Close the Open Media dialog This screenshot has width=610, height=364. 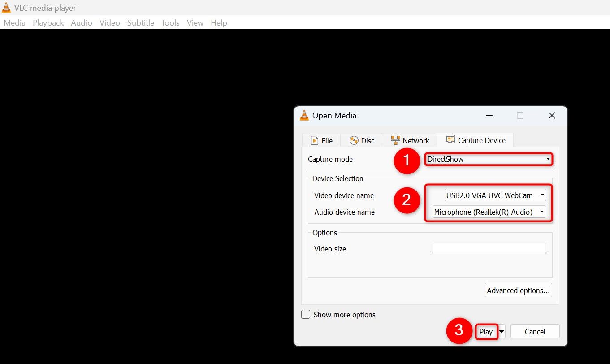552,115
